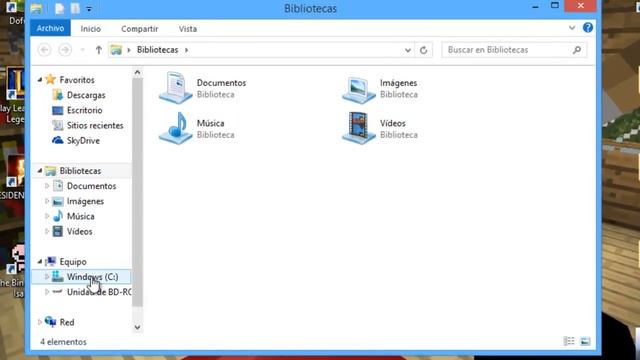640x360 pixels.
Task: Click navigation pane scrollbar up arrow
Action: (138, 73)
